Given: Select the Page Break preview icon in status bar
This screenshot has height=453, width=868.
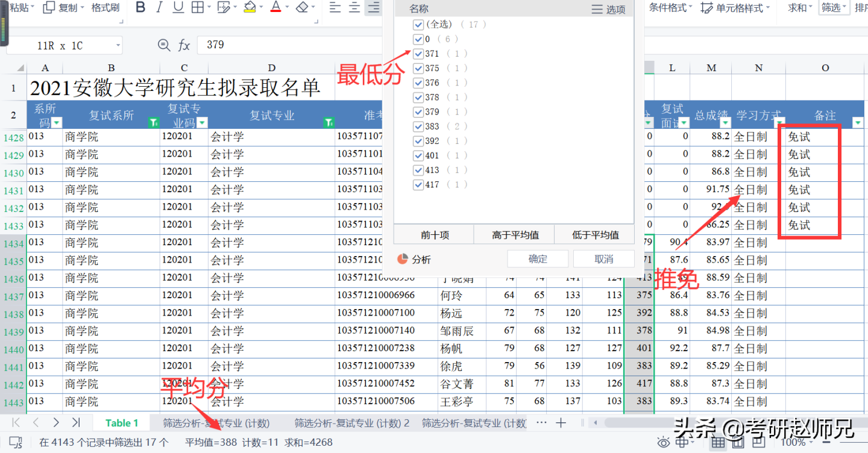Looking at the screenshot, I should click(758, 443).
